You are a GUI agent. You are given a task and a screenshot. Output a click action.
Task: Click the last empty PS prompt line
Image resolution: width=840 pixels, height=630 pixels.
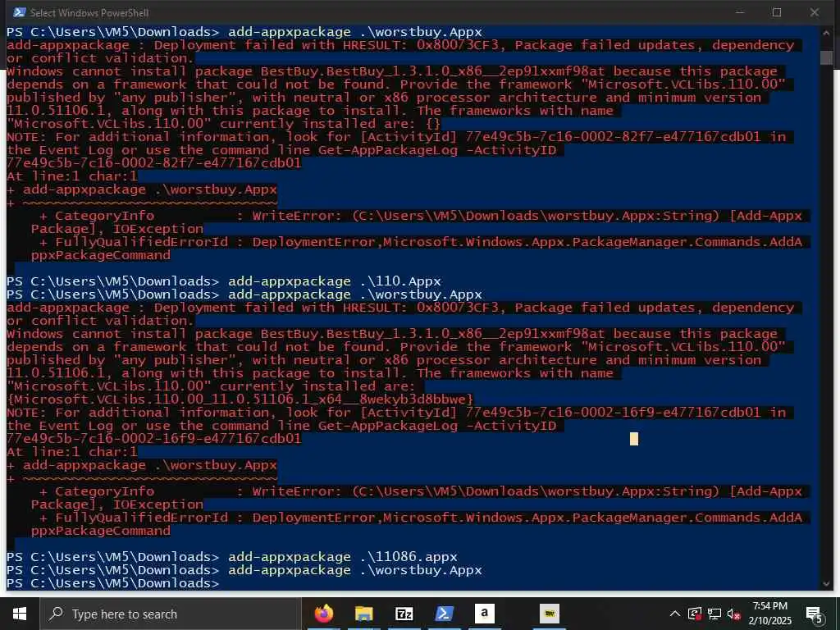(x=113, y=583)
